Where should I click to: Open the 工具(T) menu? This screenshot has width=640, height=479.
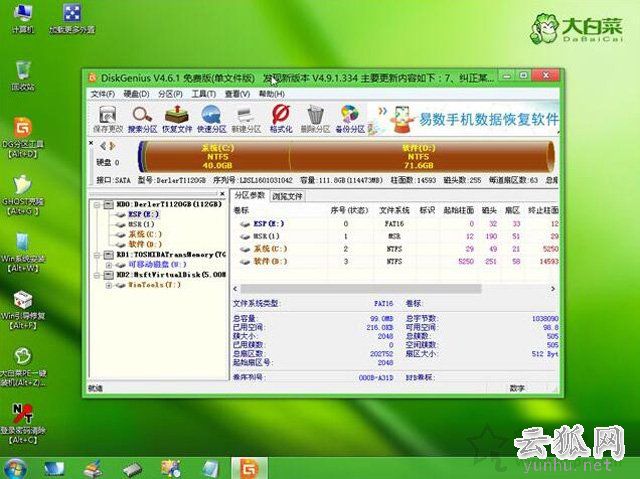click(x=204, y=94)
